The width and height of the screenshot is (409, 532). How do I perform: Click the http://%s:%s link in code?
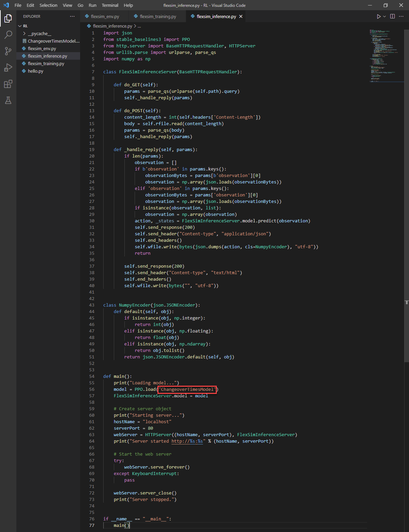coord(187,441)
